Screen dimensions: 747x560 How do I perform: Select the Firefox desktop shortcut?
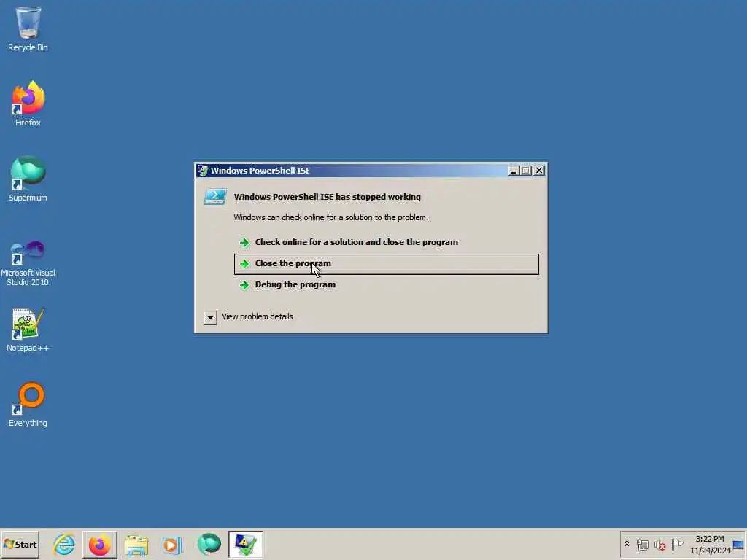[x=28, y=104]
